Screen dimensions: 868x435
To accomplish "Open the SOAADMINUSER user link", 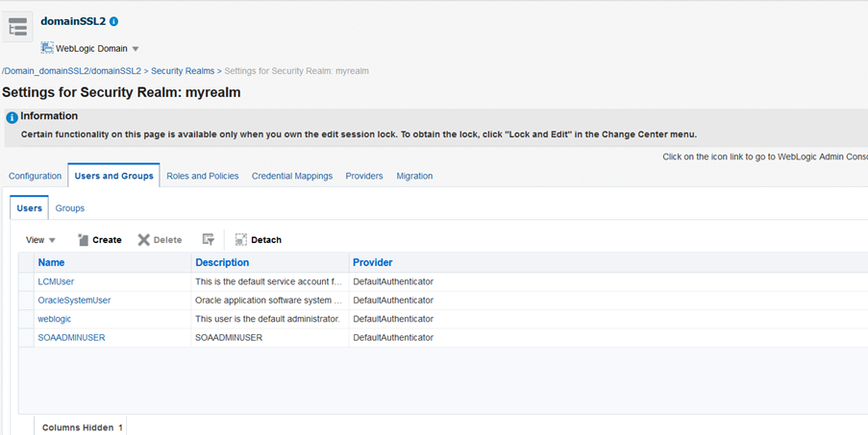I will [x=71, y=338].
